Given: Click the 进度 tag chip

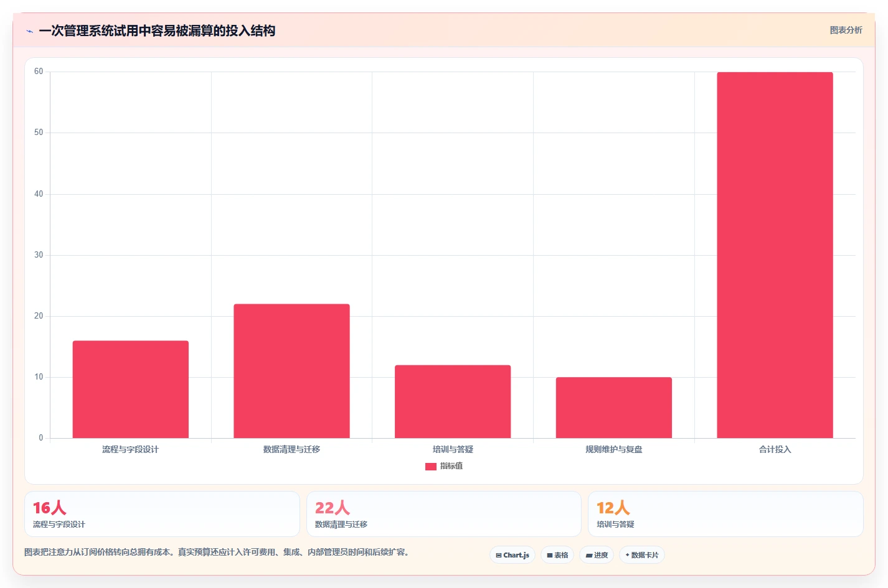Looking at the screenshot, I should pyautogui.click(x=597, y=555).
